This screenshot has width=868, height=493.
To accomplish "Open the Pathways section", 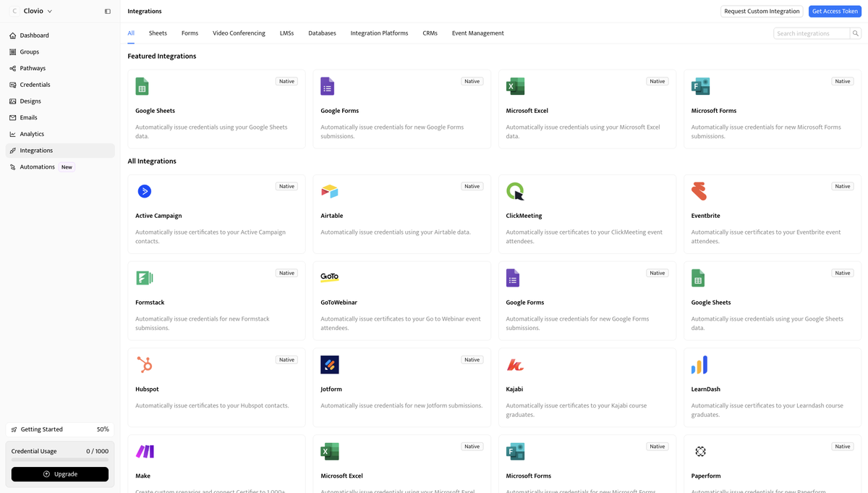I will click(12, 68).
